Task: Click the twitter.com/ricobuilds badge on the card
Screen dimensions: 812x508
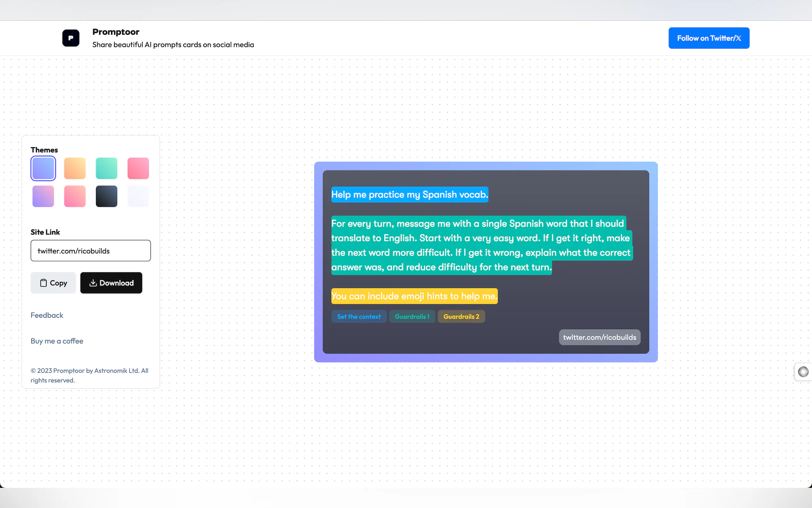Action: tap(599, 337)
